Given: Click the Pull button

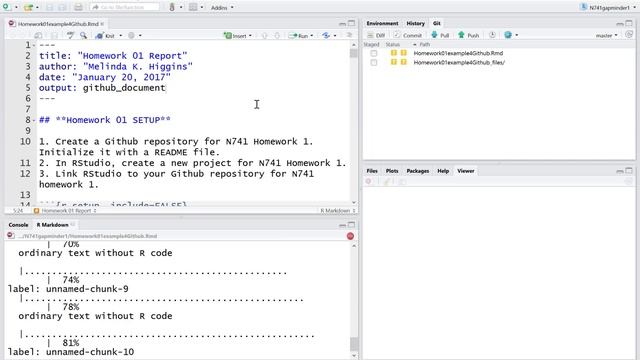Looking at the screenshot, I should pyautogui.click(x=440, y=36).
